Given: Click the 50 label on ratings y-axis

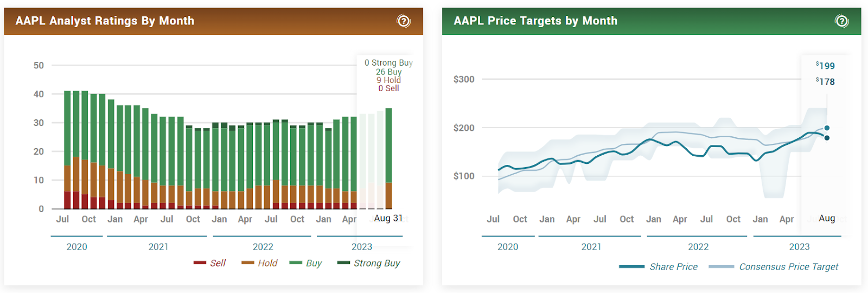Looking at the screenshot, I should (x=39, y=66).
